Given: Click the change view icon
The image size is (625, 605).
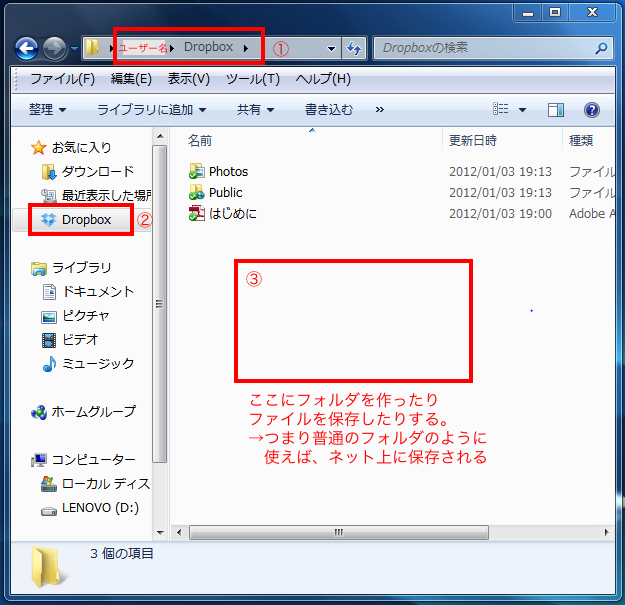Looking at the screenshot, I should point(501,109).
